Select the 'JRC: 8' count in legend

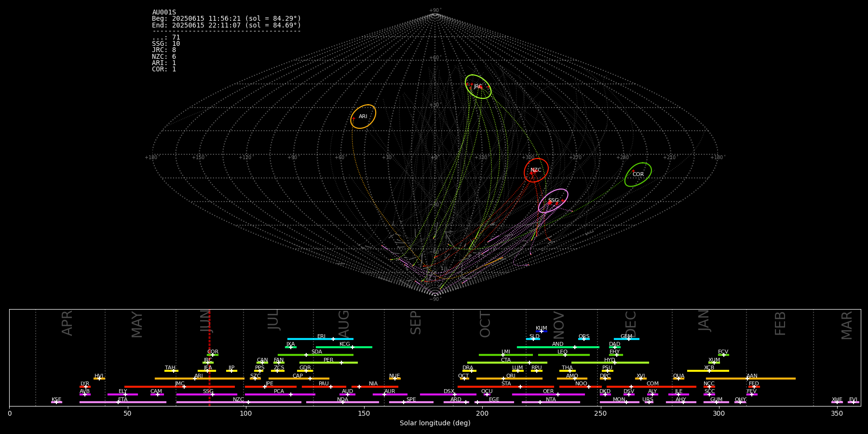tap(164, 50)
